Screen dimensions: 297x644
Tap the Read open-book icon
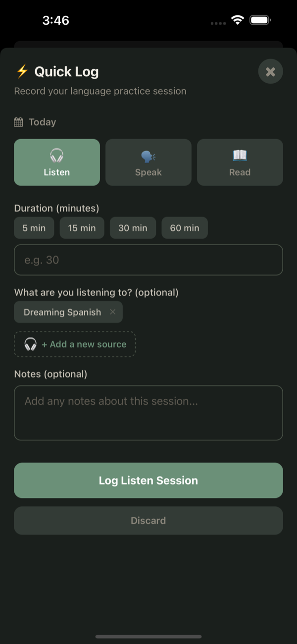[240, 155]
